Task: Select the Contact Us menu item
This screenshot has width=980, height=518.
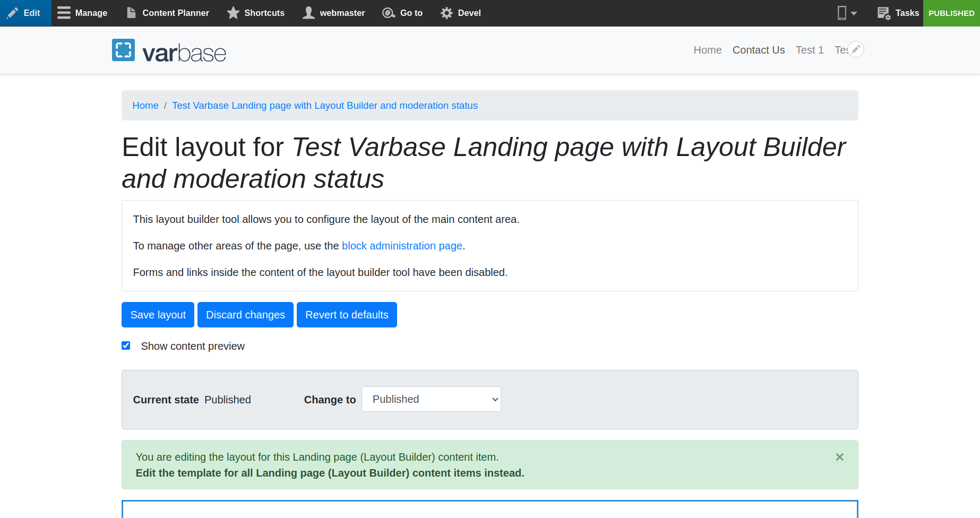Action: point(759,50)
